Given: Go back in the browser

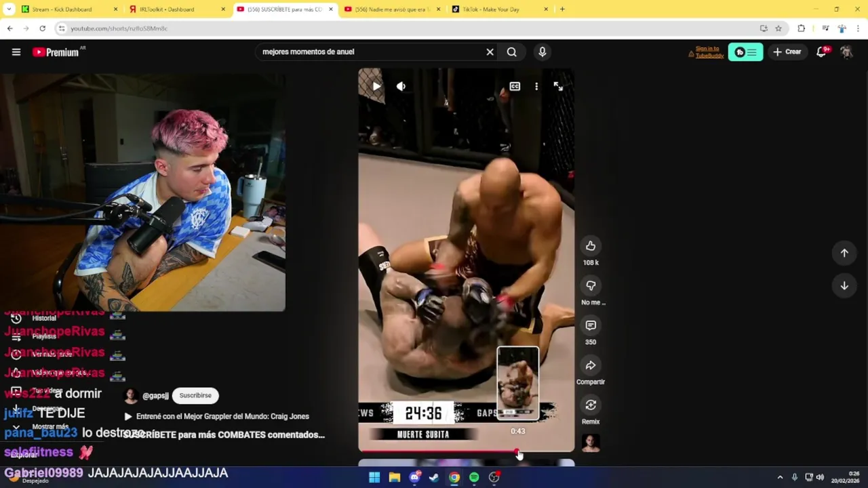Looking at the screenshot, I should pyautogui.click(x=9, y=28).
